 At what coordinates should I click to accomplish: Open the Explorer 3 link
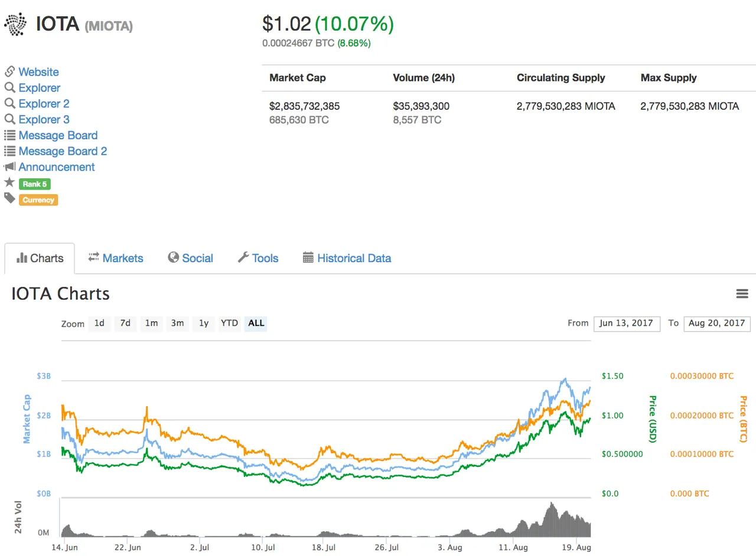[44, 120]
